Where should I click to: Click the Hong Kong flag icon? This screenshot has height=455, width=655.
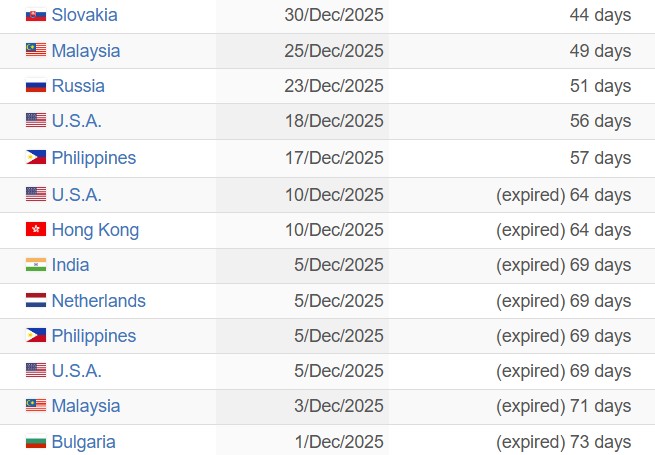36,230
